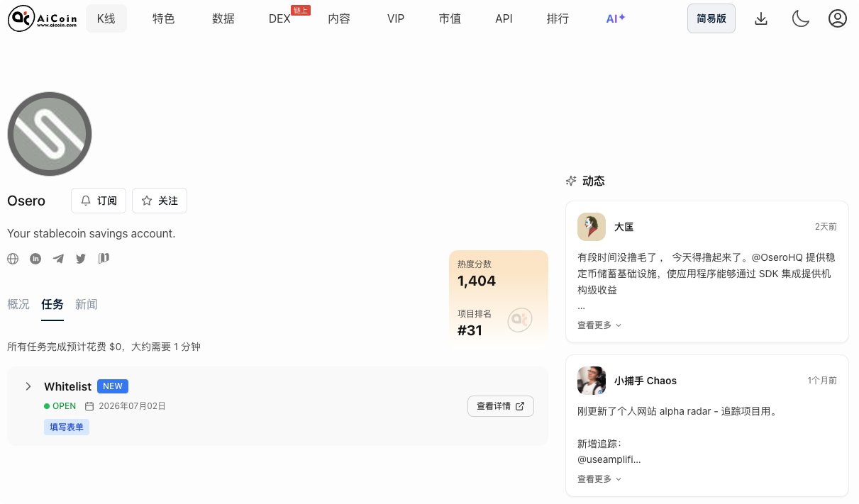Click the 大匡 username

click(x=624, y=227)
